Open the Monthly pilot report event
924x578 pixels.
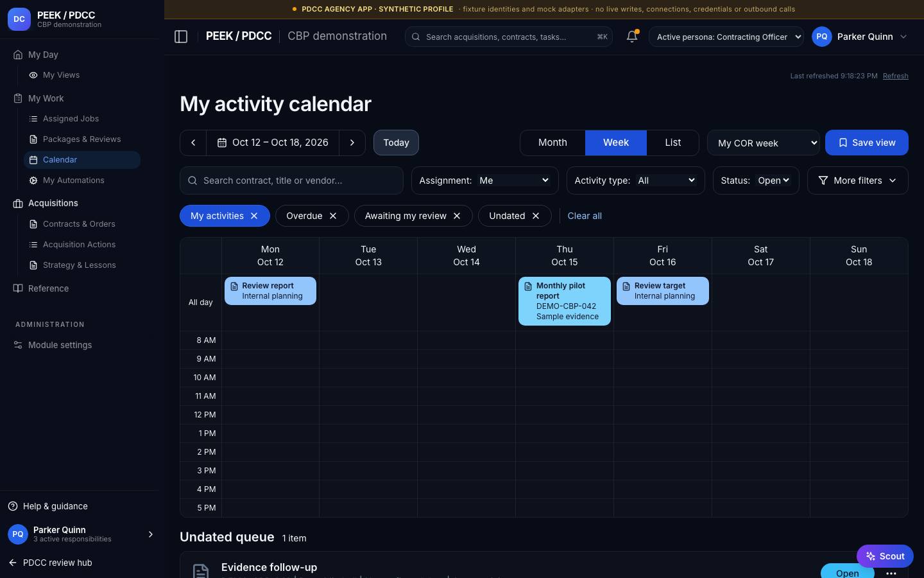tap(565, 301)
